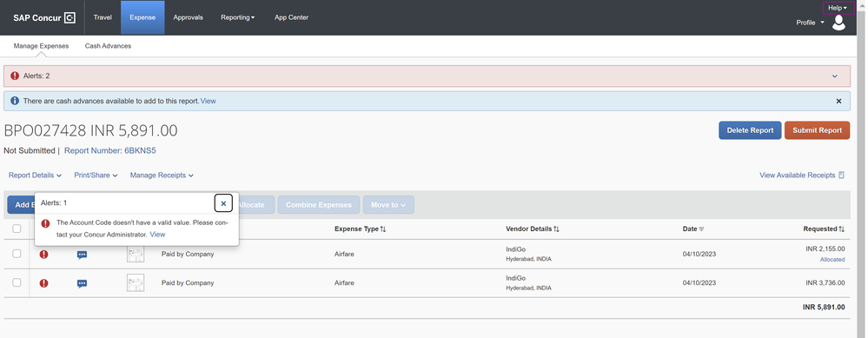Click the profile avatar icon

click(838, 23)
